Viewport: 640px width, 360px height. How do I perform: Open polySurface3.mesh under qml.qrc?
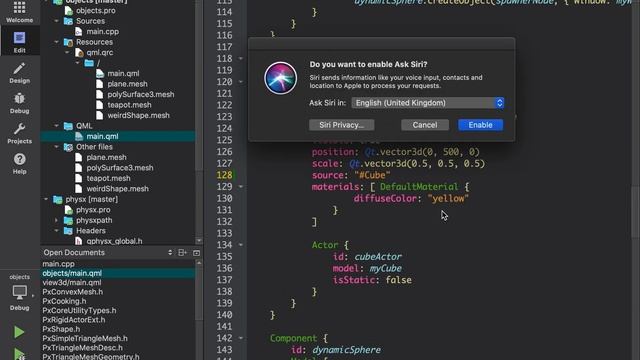coord(141,94)
